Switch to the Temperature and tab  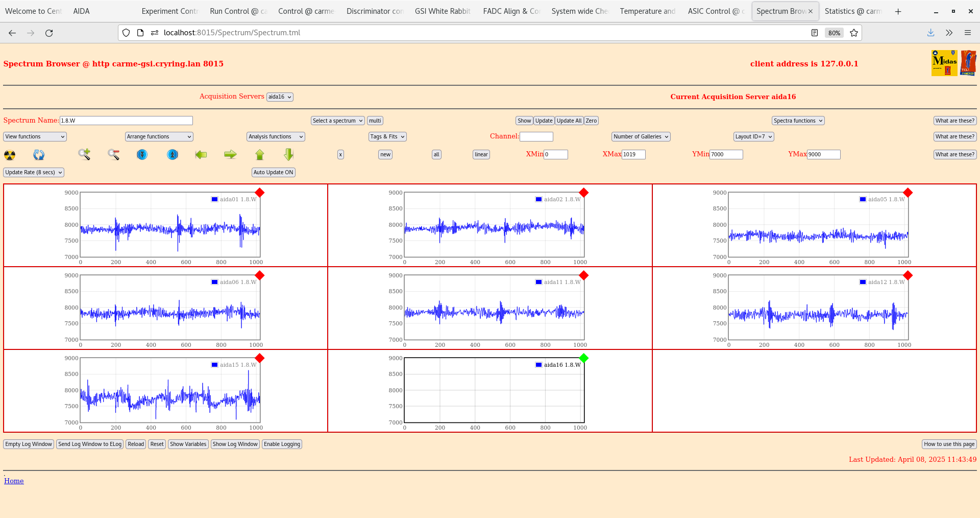(x=648, y=11)
